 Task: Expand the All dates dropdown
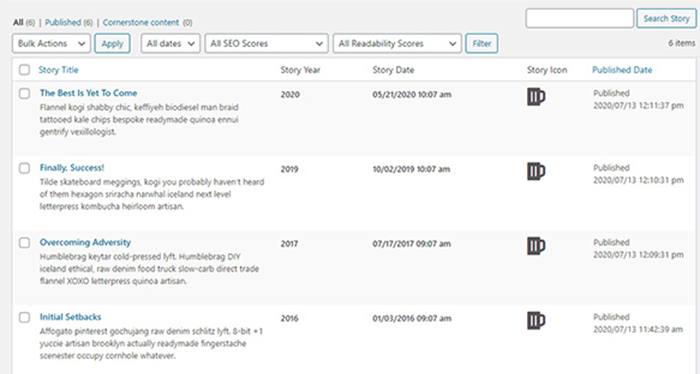tap(171, 43)
